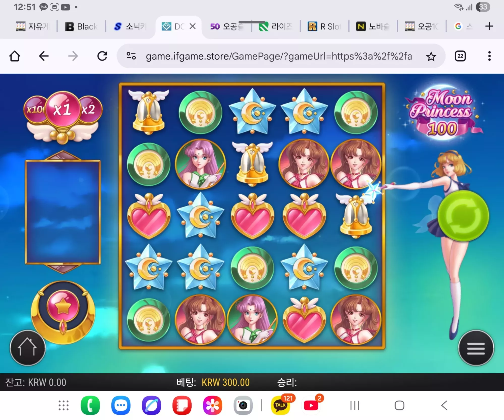Open the Phone app in taskbar
This screenshot has height=420, width=504.
coord(90,405)
